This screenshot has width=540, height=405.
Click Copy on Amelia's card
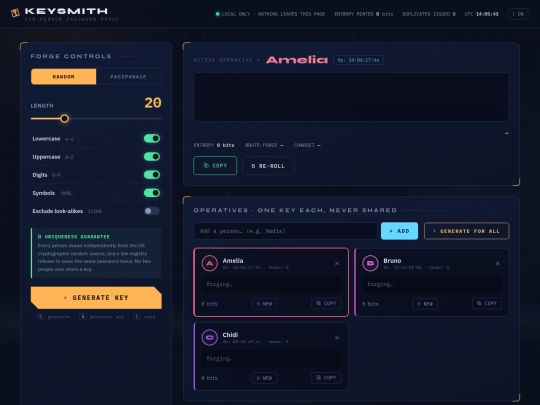point(326,303)
